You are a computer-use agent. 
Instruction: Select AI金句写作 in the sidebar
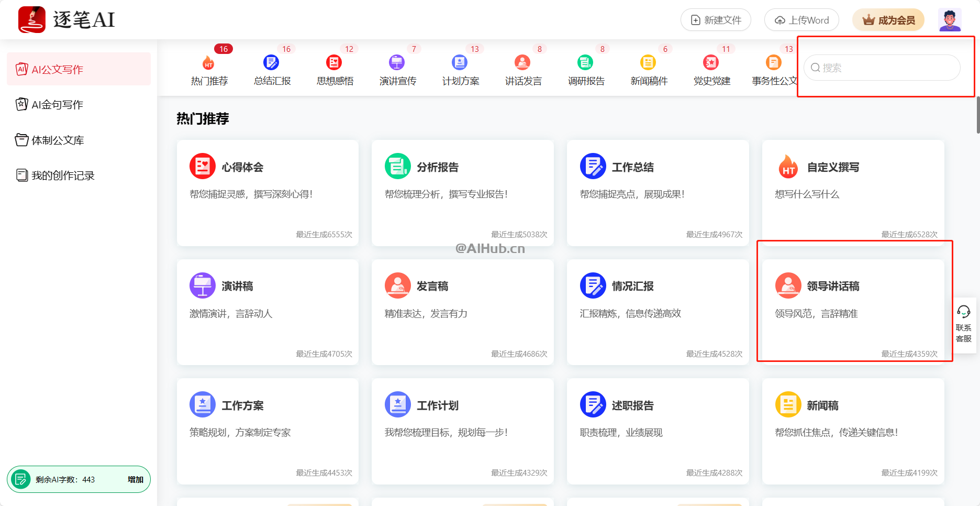79,104
